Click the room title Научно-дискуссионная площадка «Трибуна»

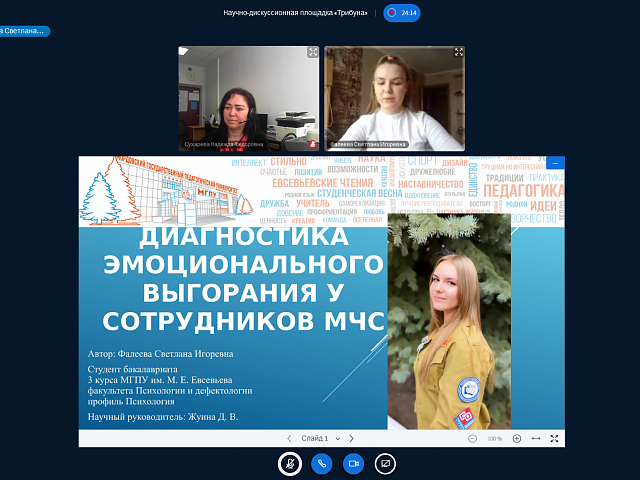click(x=296, y=13)
